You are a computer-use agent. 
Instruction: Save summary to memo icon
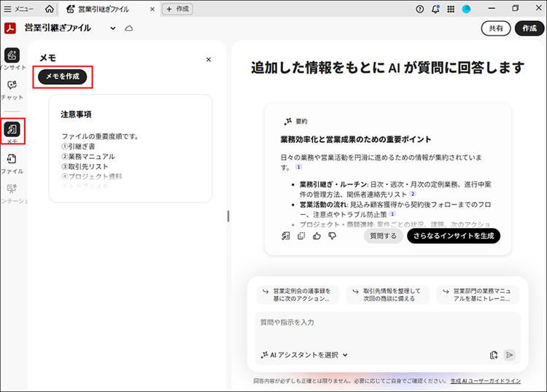pos(286,236)
